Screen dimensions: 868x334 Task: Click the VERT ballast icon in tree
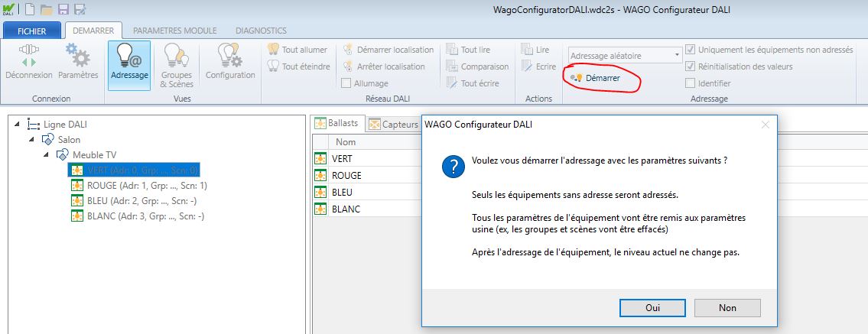point(77,170)
